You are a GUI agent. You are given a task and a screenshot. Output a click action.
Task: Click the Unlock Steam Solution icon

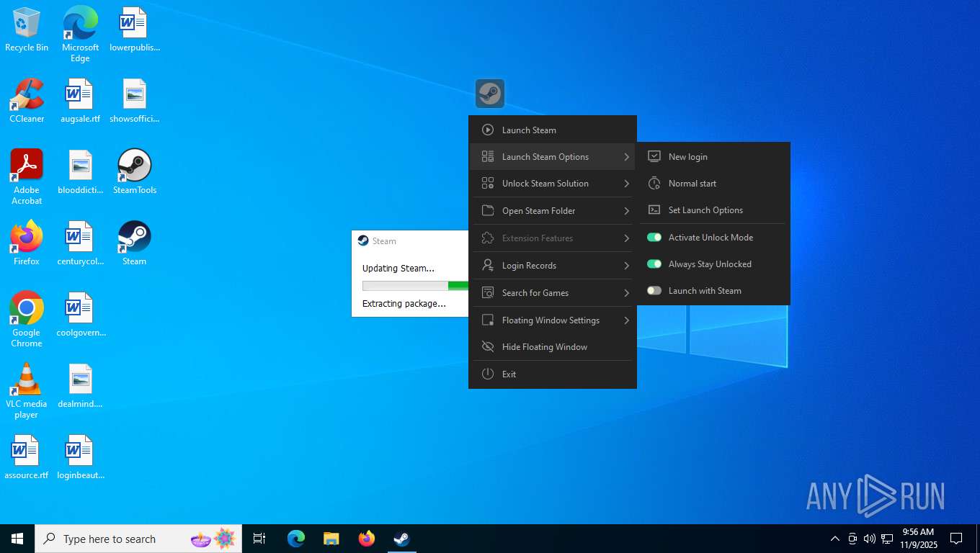point(488,184)
